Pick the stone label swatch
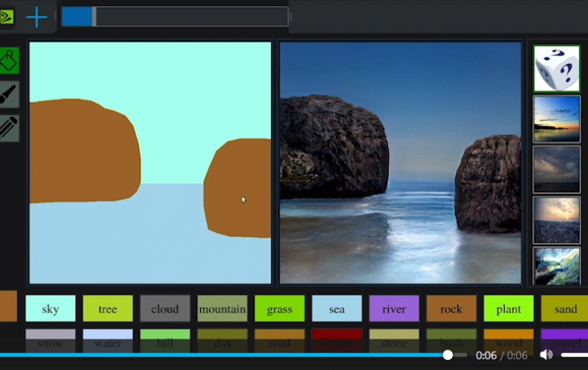Image resolution: width=588 pixels, height=370 pixels. 394,340
